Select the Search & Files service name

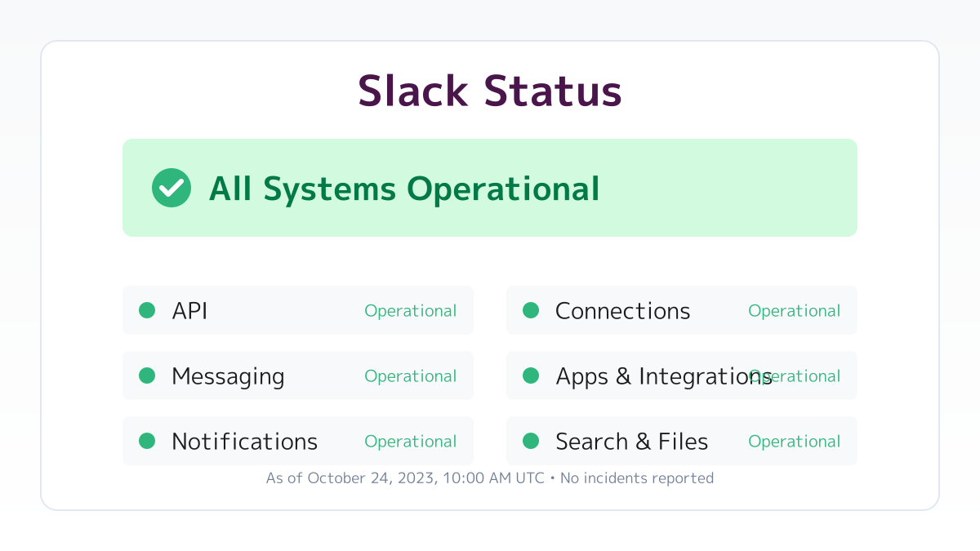[x=631, y=442]
